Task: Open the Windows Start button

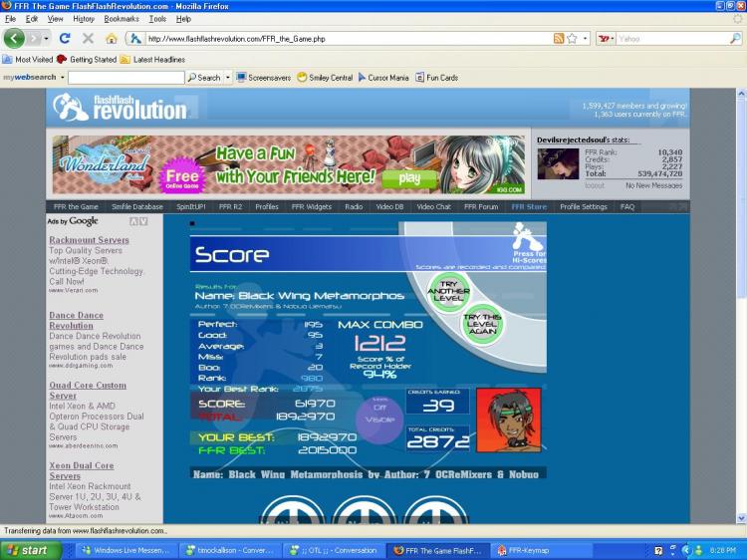Action: [32, 550]
